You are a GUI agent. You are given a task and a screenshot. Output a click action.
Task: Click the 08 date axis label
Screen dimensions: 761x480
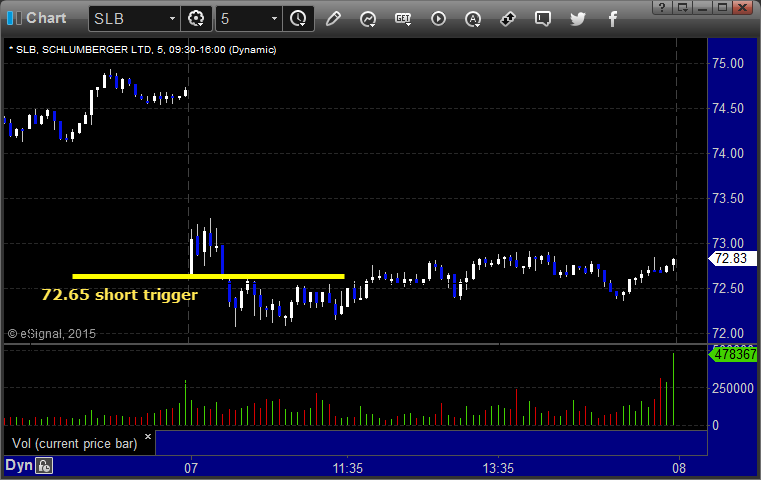point(679,468)
